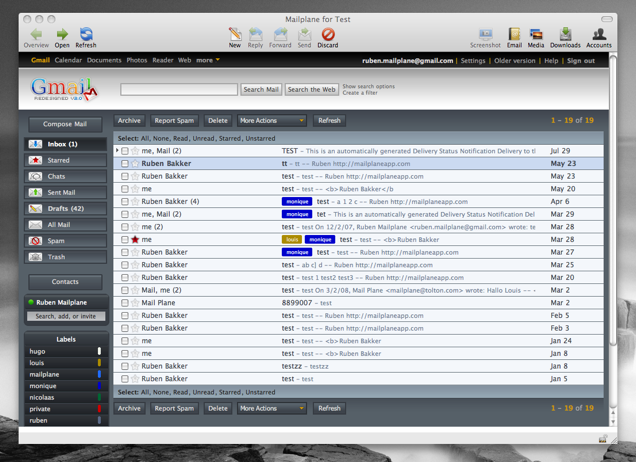Image resolution: width=636 pixels, height=462 pixels.
Task: Unstar the starred 'me' message Mar 28
Action: tap(135, 239)
